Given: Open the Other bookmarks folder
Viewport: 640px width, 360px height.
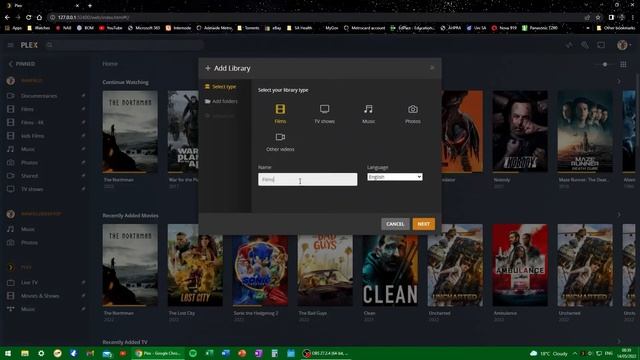Looking at the screenshot, I should 616,28.
